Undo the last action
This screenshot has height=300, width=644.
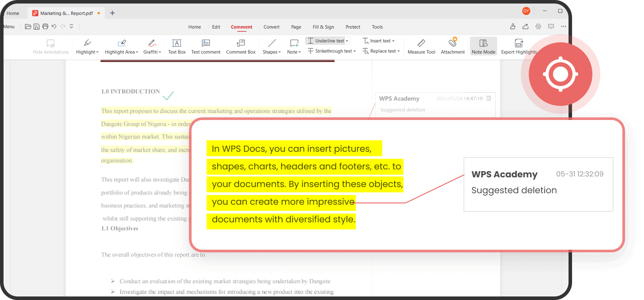[54, 26]
